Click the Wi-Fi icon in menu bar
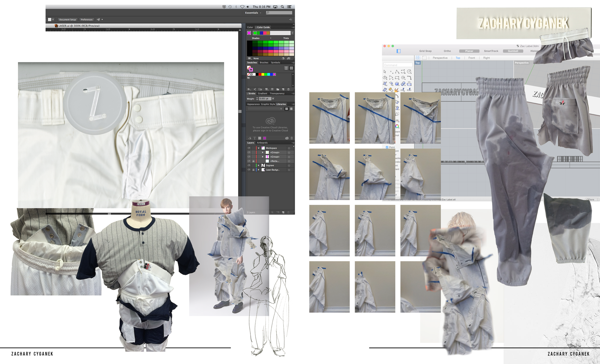Image resolution: width=600 pixels, height=364 pixels. [x=242, y=7]
